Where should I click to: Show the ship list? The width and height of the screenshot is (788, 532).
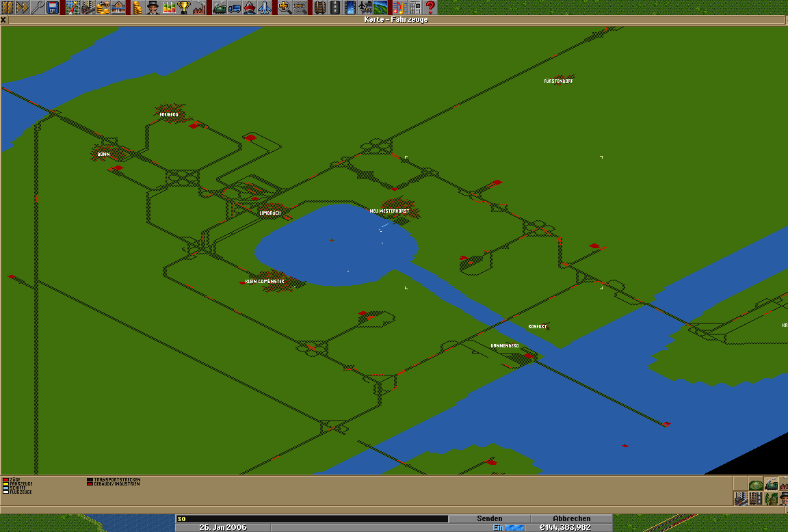point(249,7)
